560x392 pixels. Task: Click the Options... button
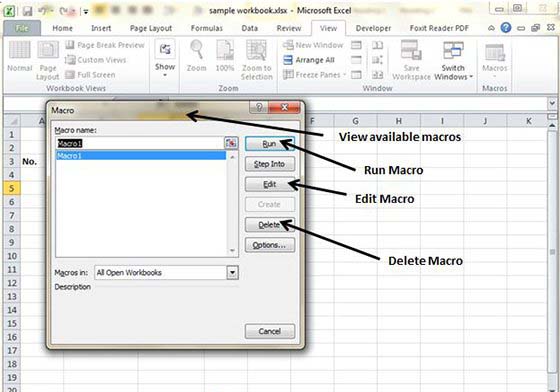point(270,245)
